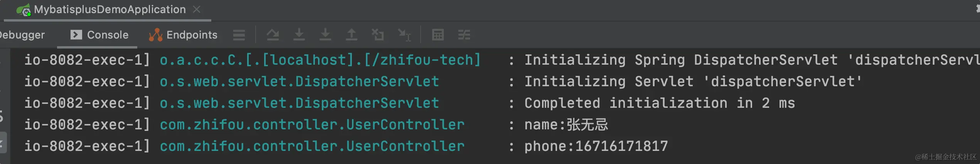The width and height of the screenshot is (980, 164).
Task: Click the Completed initialization in 2 ms message
Action: tap(660, 103)
